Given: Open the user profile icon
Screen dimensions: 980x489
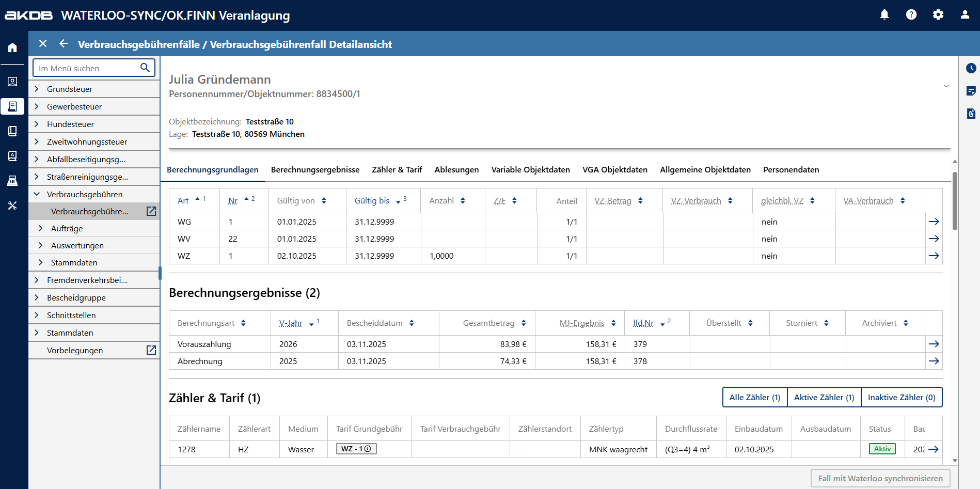Looking at the screenshot, I should click(x=965, y=15).
